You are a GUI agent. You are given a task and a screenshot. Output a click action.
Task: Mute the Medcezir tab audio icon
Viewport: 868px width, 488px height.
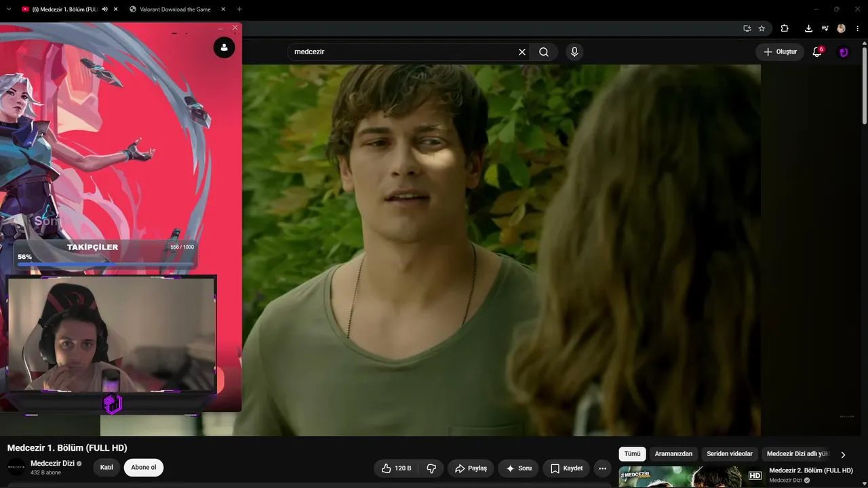click(104, 9)
